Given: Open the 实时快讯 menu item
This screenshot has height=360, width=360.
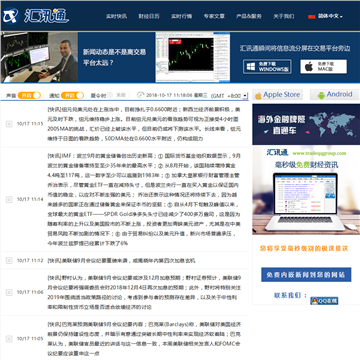Looking at the screenshot, I should click(116, 16).
